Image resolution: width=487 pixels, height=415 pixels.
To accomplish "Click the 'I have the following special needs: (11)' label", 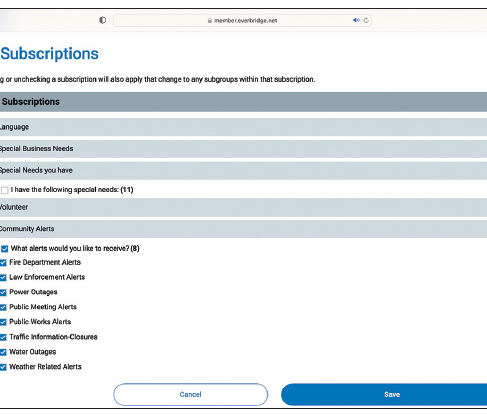I will 72,190.
